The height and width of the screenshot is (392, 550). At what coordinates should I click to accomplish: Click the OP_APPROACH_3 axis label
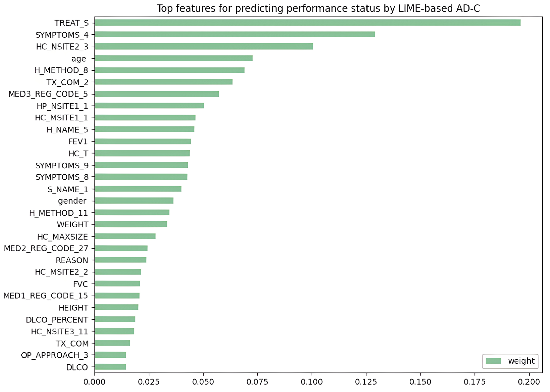pos(55,355)
